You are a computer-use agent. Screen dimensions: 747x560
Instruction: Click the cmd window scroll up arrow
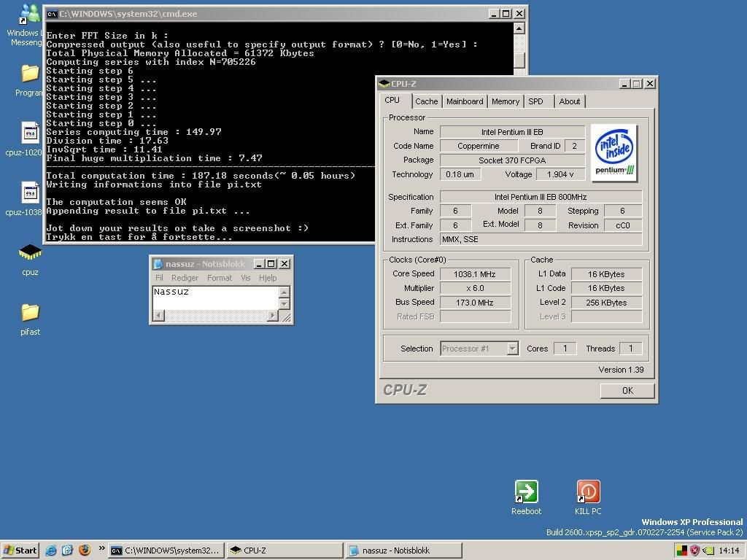click(519, 28)
